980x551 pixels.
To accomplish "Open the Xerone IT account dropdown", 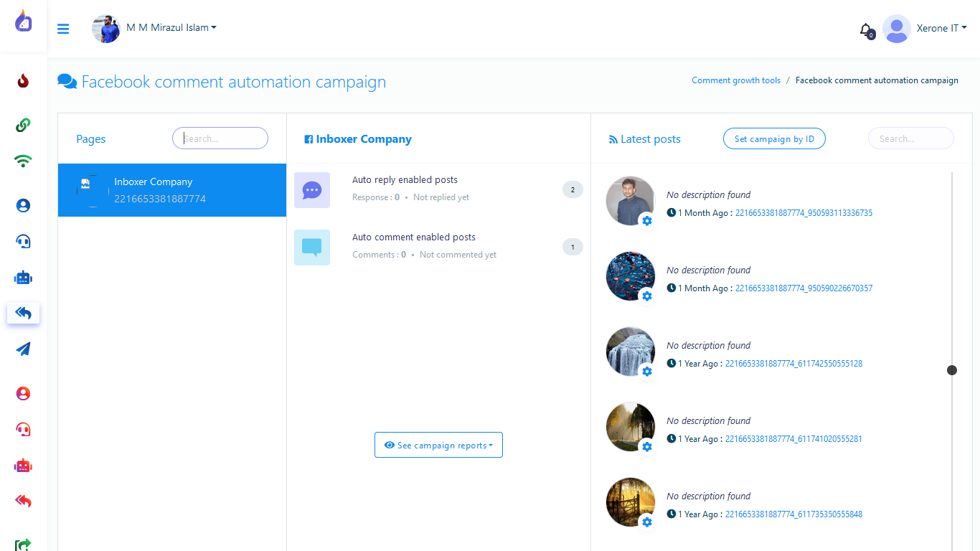I will pyautogui.click(x=941, y=29).
